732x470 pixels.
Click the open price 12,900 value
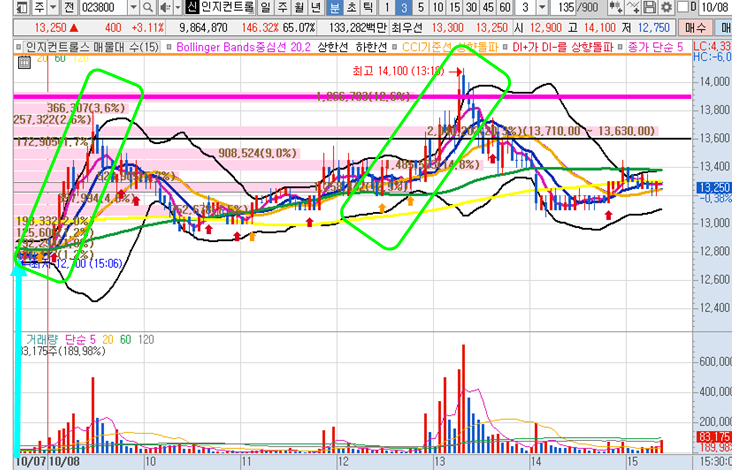click(x=545, y=28)
